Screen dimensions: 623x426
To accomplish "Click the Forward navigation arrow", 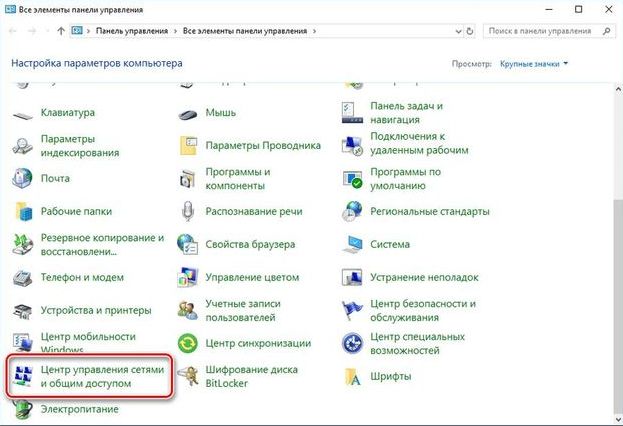I will 32,31.
